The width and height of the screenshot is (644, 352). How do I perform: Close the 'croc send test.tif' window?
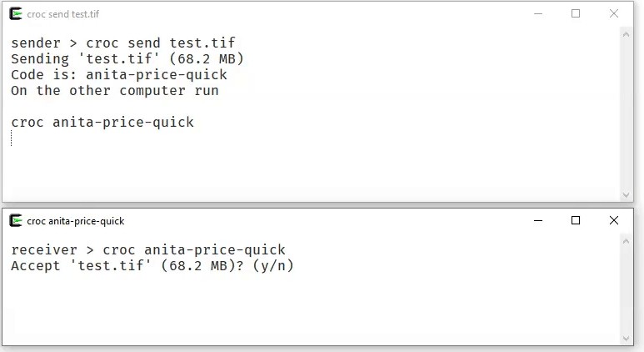point(614,14)
